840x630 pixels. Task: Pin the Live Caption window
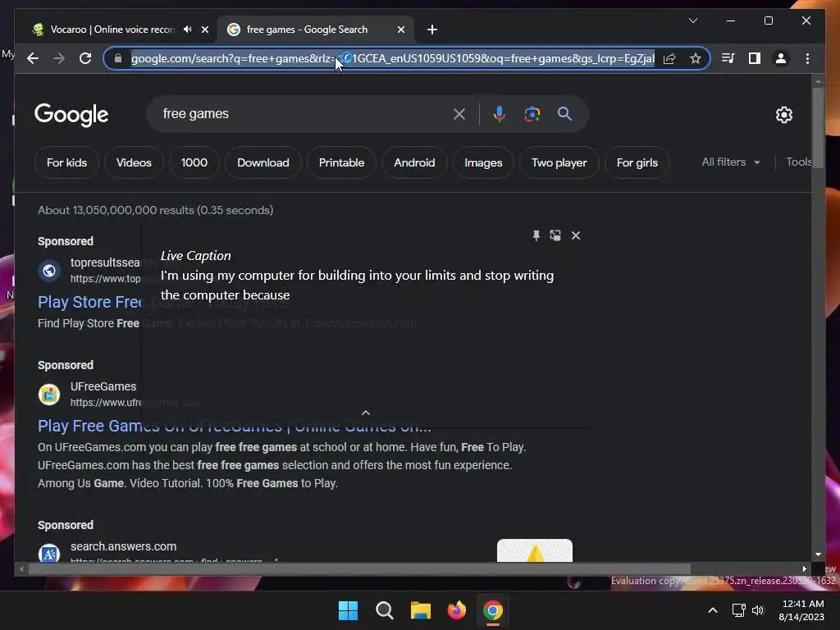[x=536, y=235]
